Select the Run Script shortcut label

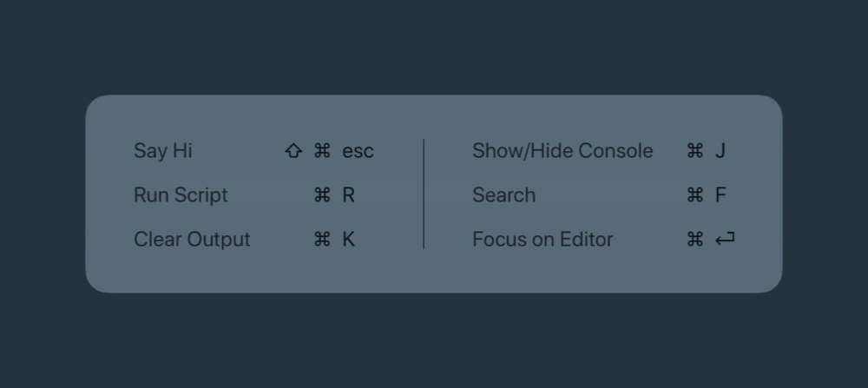181,195
